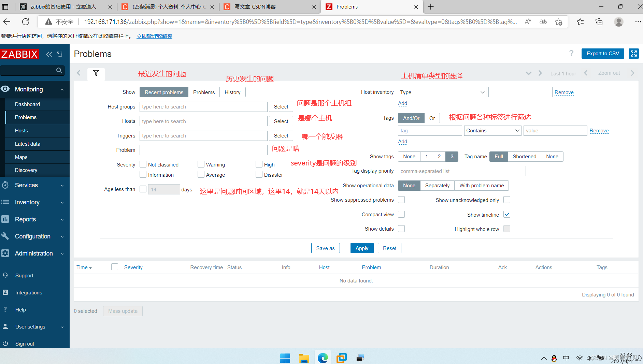Open Windows Start menu

285,358
